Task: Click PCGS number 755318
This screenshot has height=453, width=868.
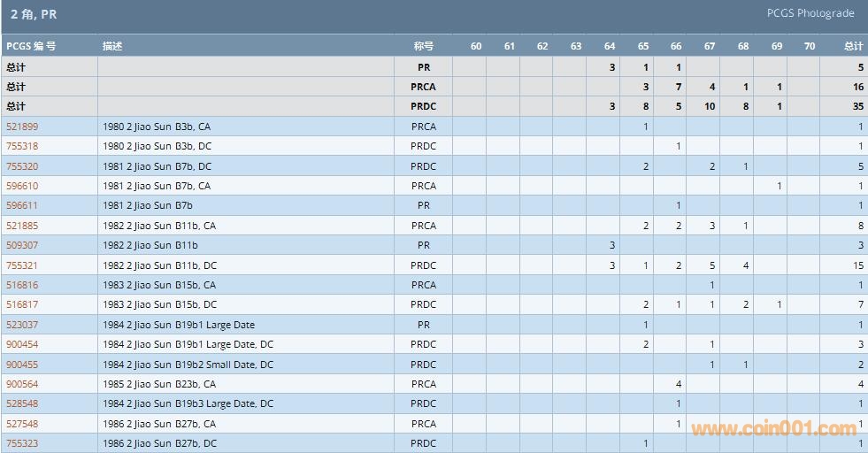Action: coord(22,146)
